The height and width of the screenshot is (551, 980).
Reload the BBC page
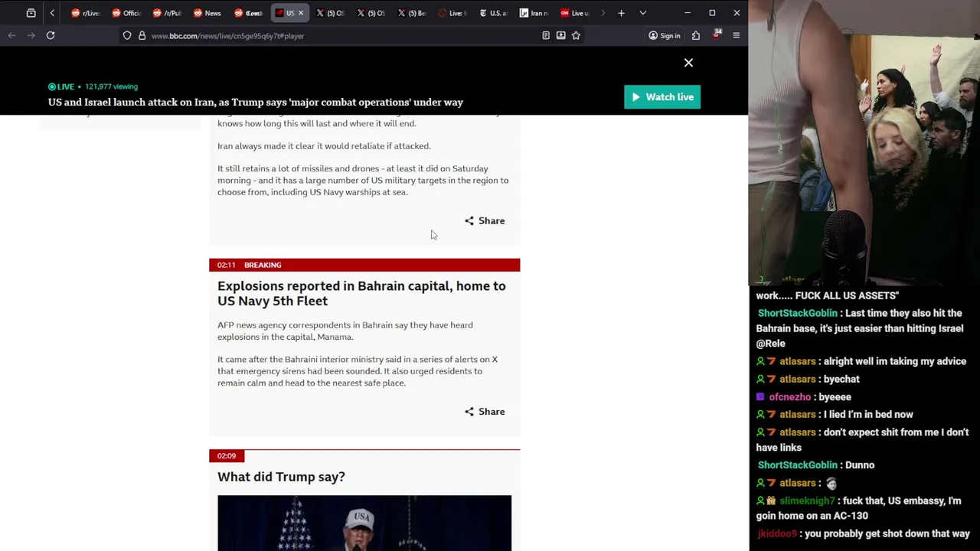[x=51, y=35]
